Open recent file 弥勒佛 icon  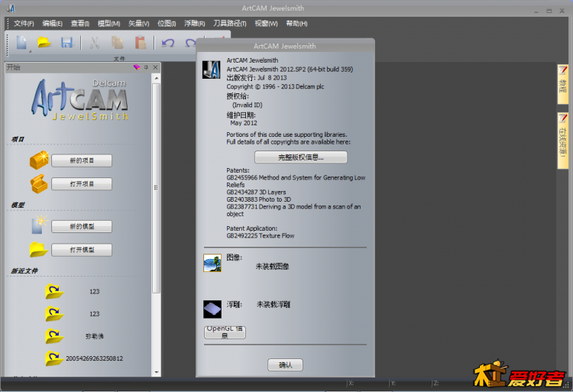click(x=54, y=336)
